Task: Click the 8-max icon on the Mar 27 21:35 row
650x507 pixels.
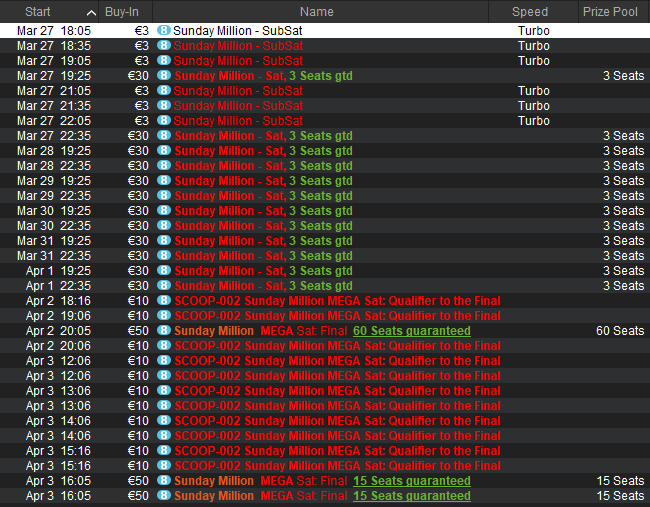Action: [x=164, y=105]
